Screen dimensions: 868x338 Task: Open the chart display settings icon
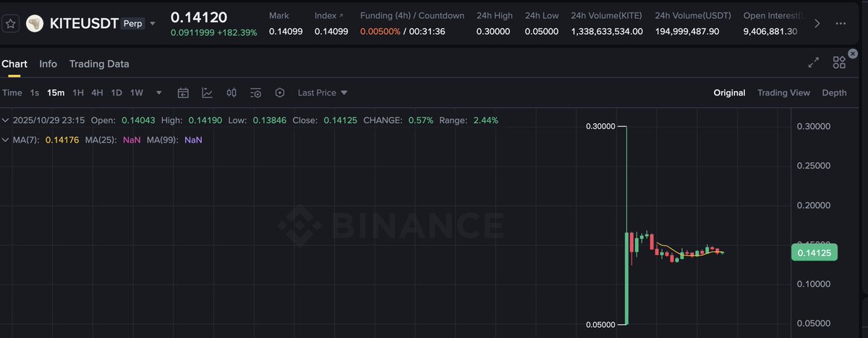tap(255, 93)
